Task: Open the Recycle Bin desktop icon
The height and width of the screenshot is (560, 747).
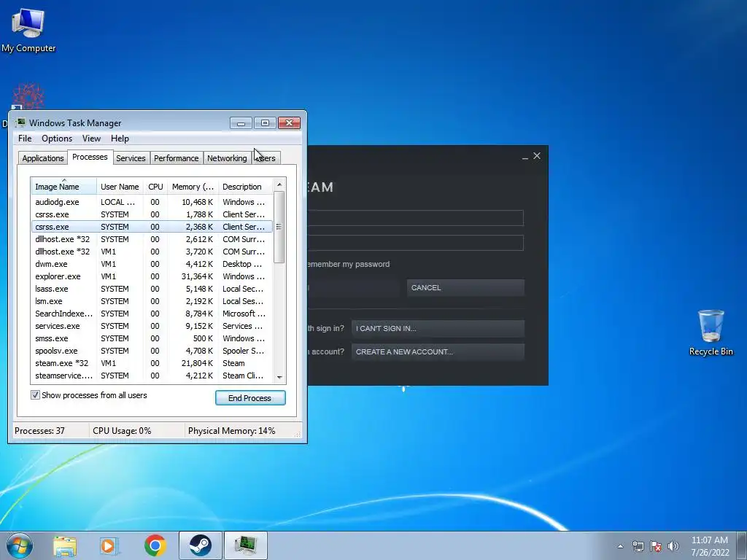Action: pos(711,332)
